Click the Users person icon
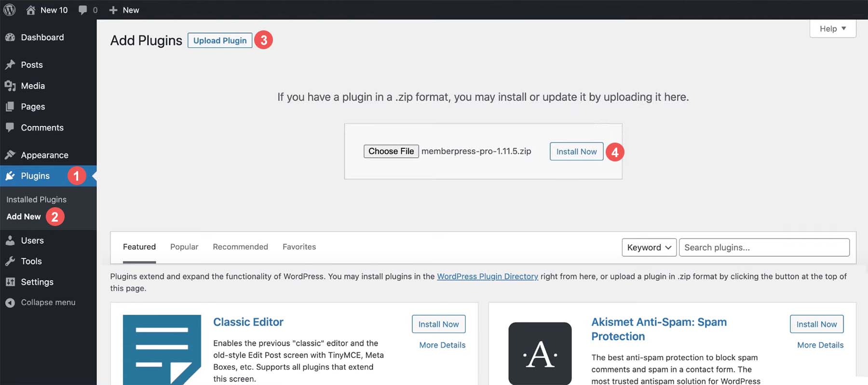The image size is (868, 385). [10, 240]
